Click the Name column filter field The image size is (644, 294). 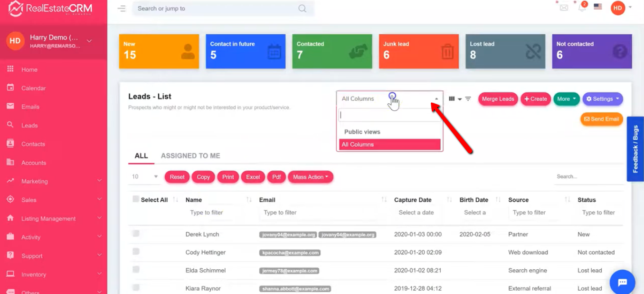(x=216, y=213)
